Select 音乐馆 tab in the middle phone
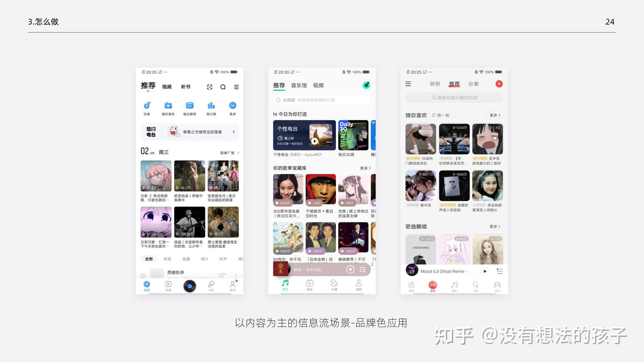Viewport: 644px width, 362px height. 299,85
